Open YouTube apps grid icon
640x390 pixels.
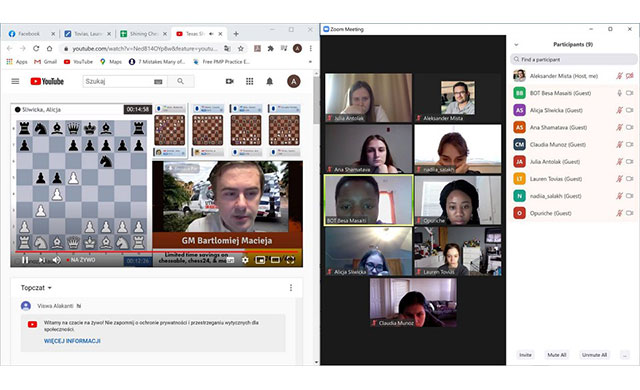click(x=249, y=81)
